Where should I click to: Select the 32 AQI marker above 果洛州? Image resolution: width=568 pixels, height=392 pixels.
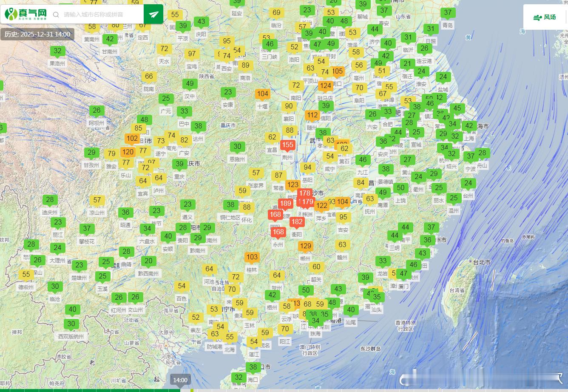coord(57,51)
